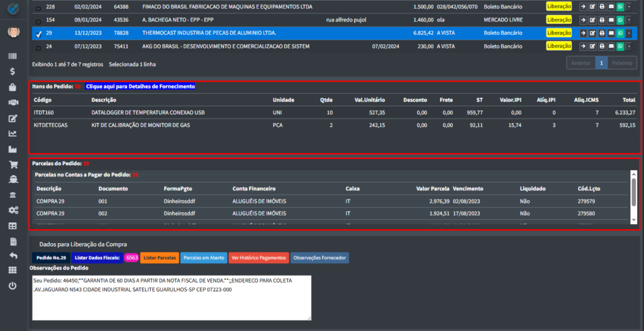Click the email icon on order 154 row
This screenshot has width=644, height=331.
click(611, 19)
